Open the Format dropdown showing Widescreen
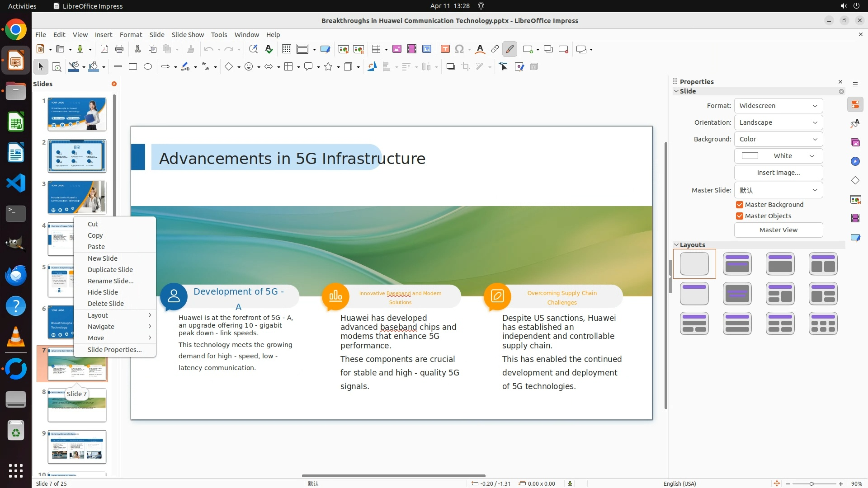Screen dimensions: 868x488 (778, 106)
